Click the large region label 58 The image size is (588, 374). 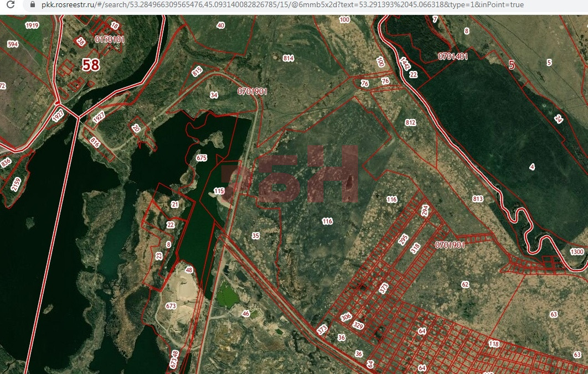click(91, 65)
